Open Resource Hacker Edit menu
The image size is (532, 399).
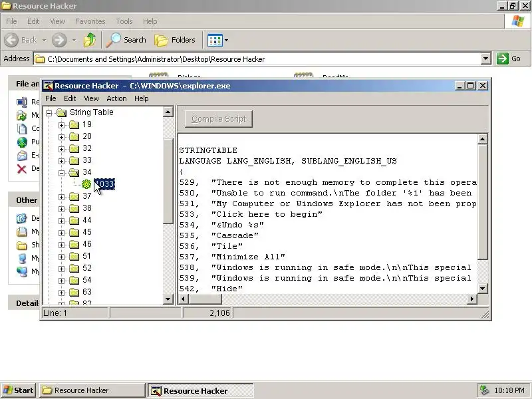pos(70,98)
